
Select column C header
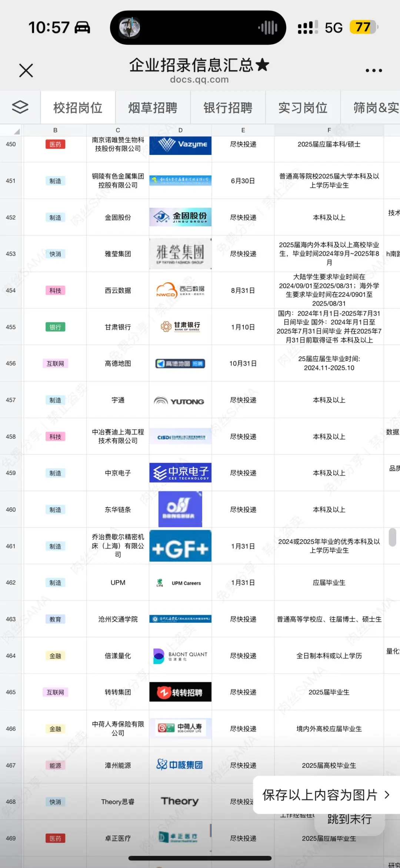coord(118,130)
